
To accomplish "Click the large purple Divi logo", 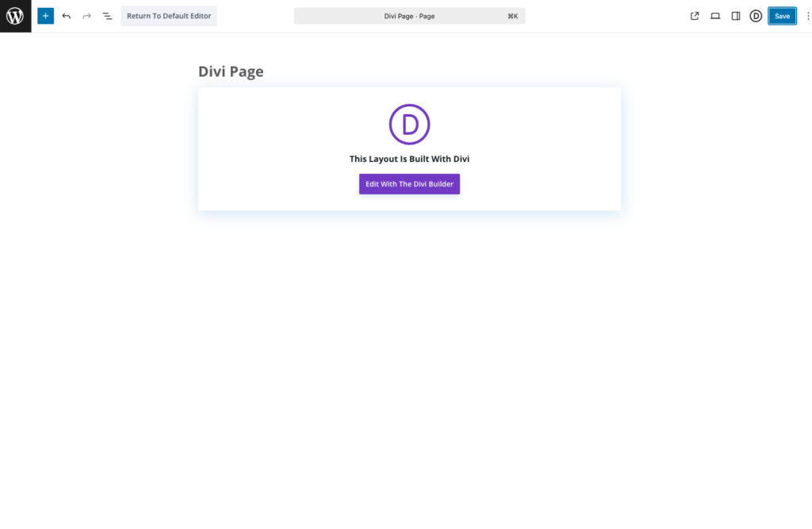I will (x=409, y=125).
